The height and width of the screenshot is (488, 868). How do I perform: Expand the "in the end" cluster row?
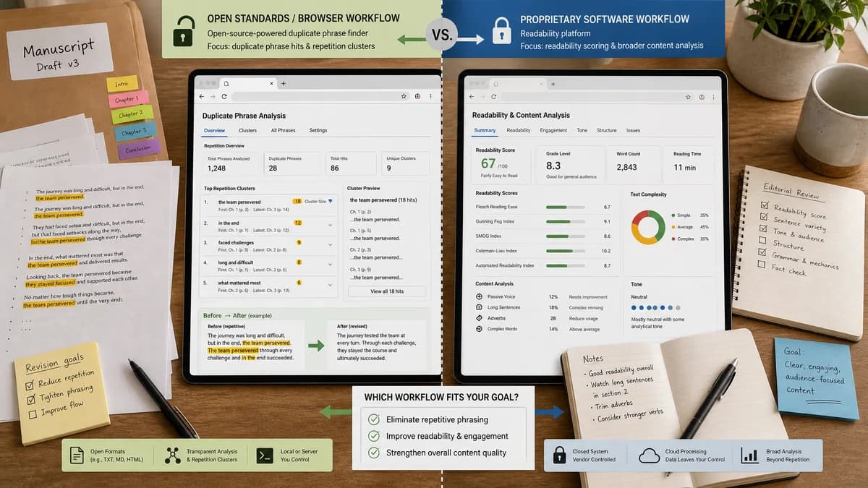tap(331, 225)
